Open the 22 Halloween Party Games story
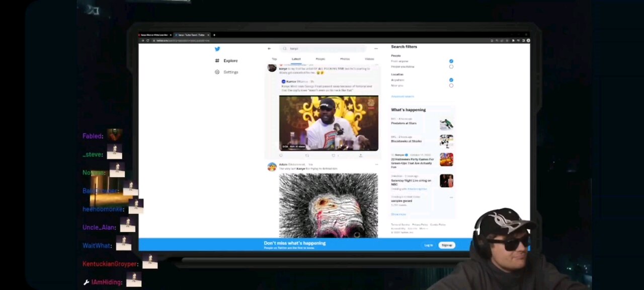Image resolution: width=644 pixels, height=290 pixels. 413,163
